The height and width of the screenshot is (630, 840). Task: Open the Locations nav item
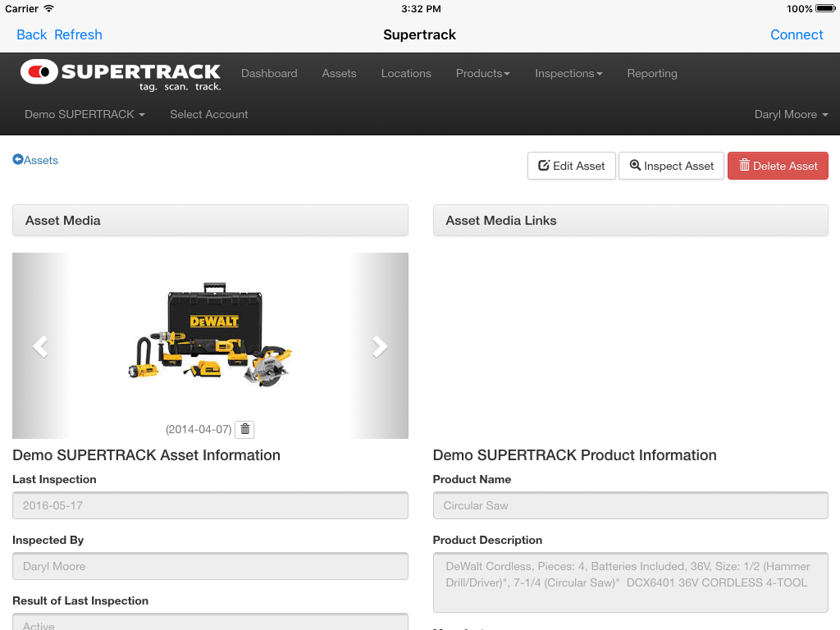[406, 73]
